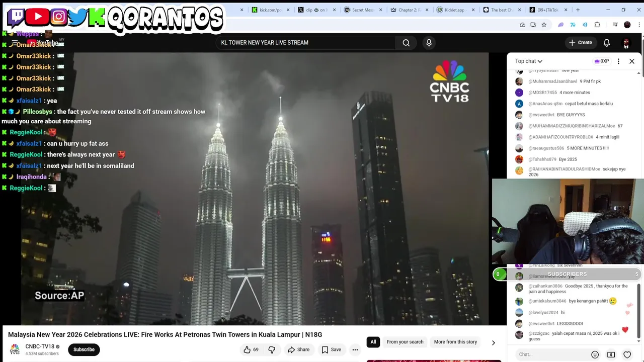
Task: Click the Create button
Action: (581, 43)
